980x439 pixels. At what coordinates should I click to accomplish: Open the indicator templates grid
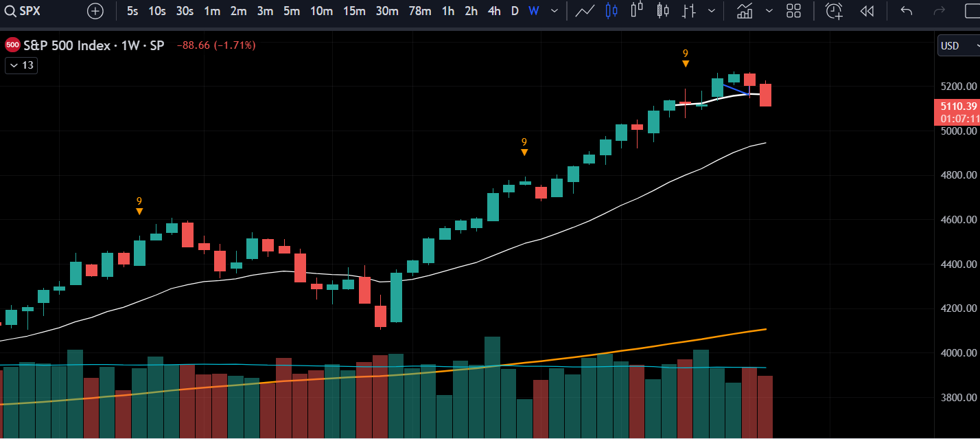[x=793, y=11]
